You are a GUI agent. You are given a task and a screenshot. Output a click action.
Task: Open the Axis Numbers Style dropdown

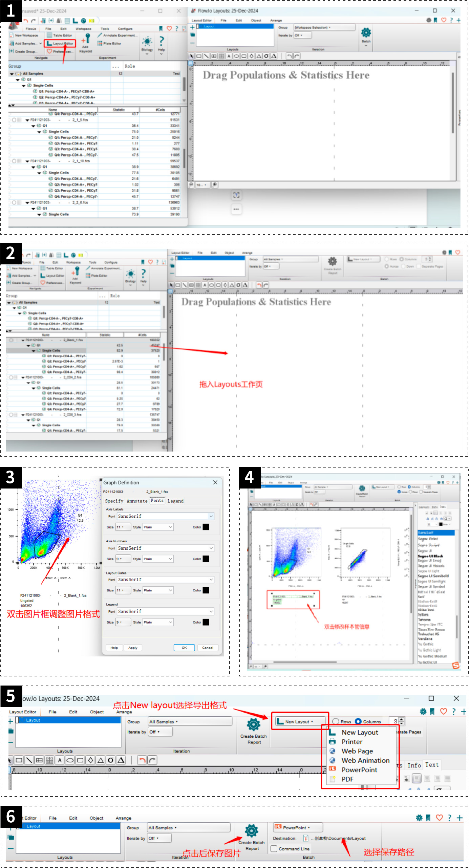coord(170,559)
